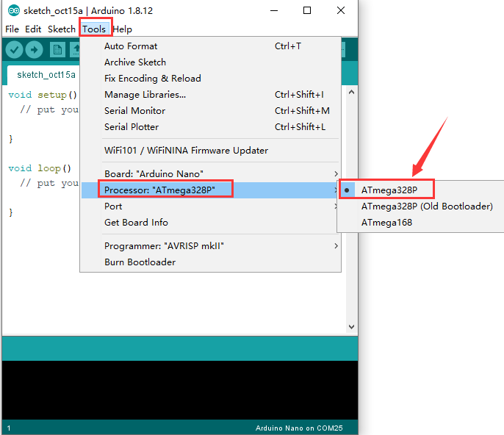Click "Arduino Nano on COM25" status text
This screenshot has height=435, width=504.
tap(299, 428)
